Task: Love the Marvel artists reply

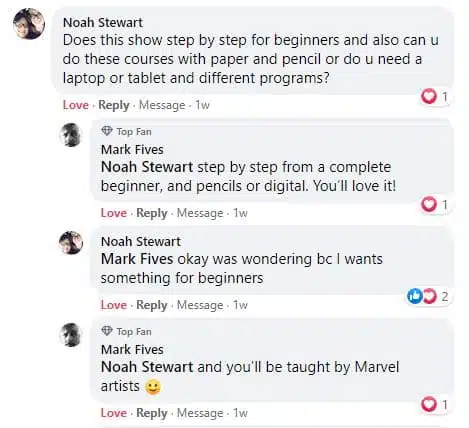Action: (114, 413)
